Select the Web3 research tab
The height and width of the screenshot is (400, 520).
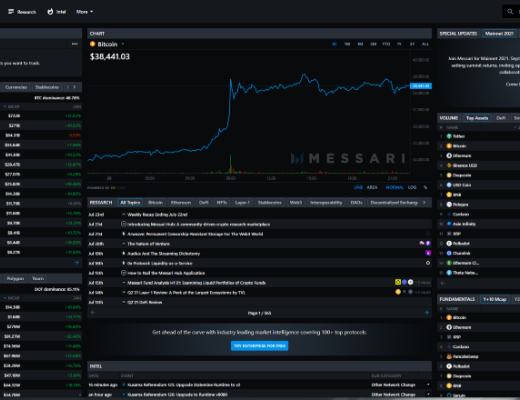(x=295, y=202)
